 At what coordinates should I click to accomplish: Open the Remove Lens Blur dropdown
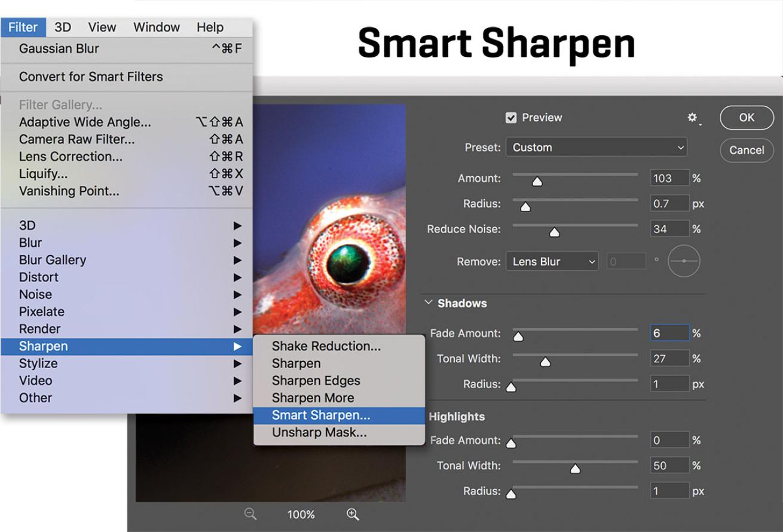point(552,262)
